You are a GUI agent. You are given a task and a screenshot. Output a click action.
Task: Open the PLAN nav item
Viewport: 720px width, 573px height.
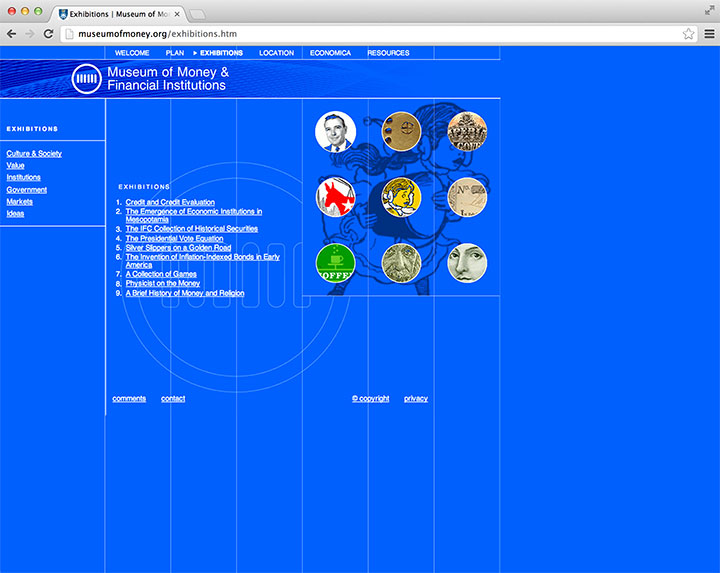tap(174, 53)
